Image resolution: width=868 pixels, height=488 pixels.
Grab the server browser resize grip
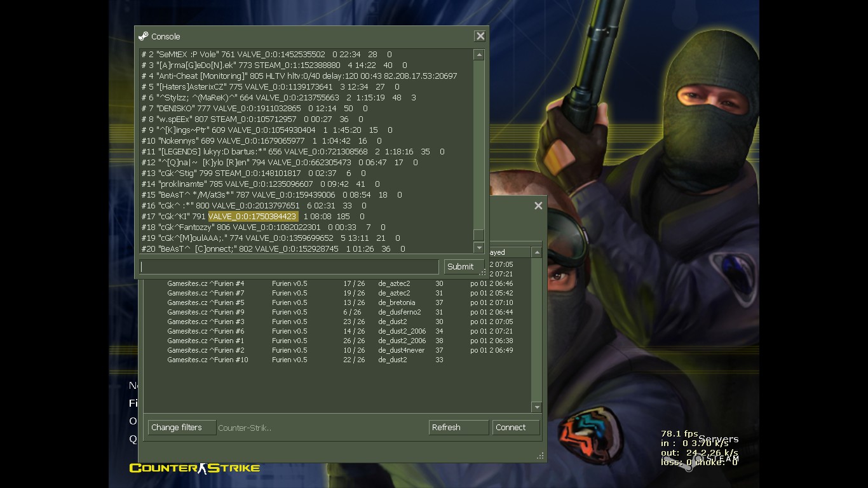[541, 456]
